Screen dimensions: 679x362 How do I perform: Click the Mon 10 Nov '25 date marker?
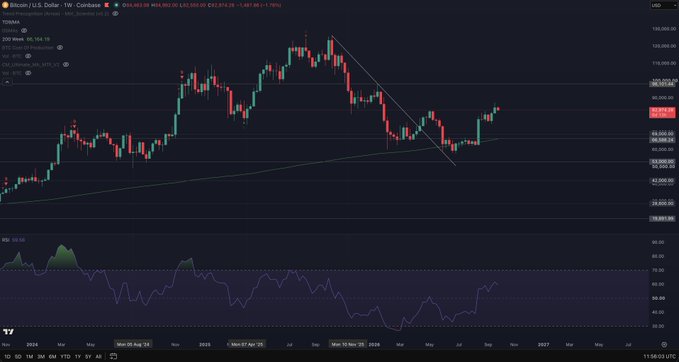click(348, 344)
